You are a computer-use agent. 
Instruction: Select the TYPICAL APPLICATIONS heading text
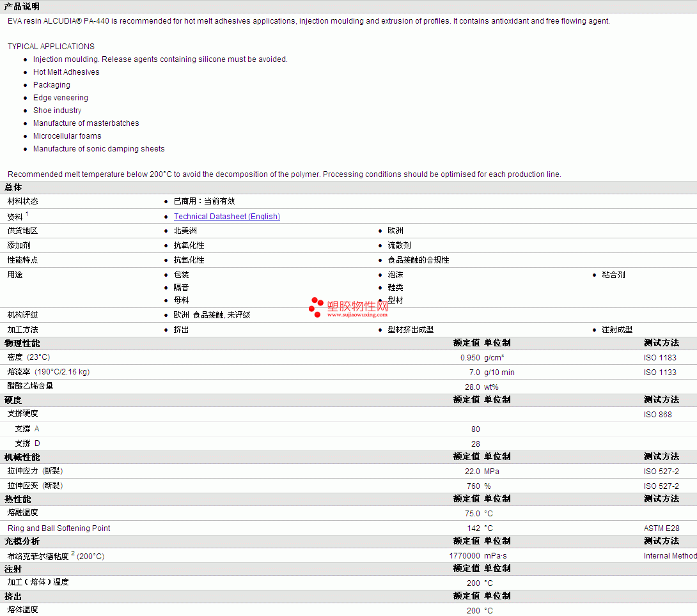51,47
